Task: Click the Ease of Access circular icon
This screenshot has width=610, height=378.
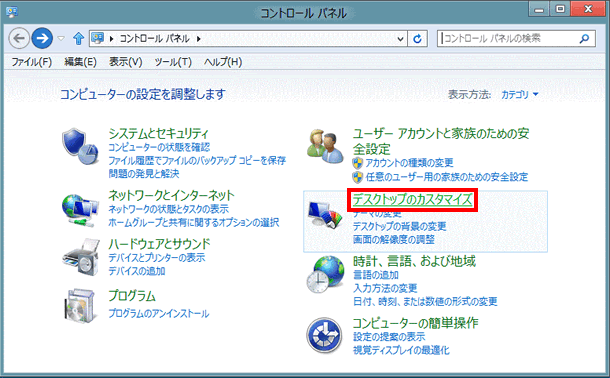Action: coord(324,335)
